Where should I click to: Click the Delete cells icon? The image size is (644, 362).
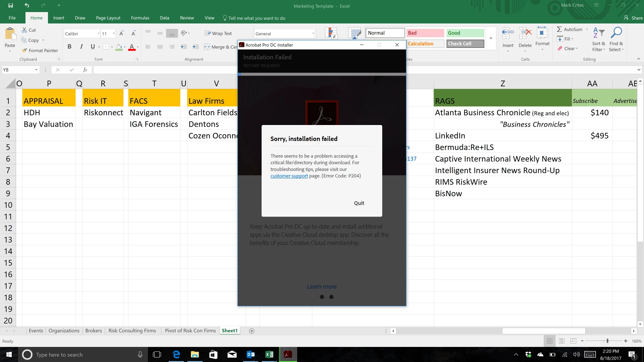pos(525,34)
